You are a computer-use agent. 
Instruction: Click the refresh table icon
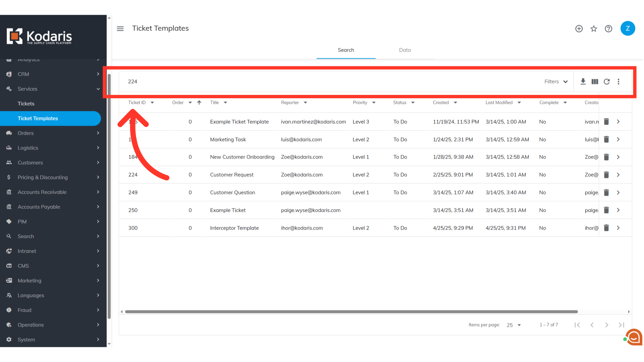pyautogui.click(x=607, y=81)
